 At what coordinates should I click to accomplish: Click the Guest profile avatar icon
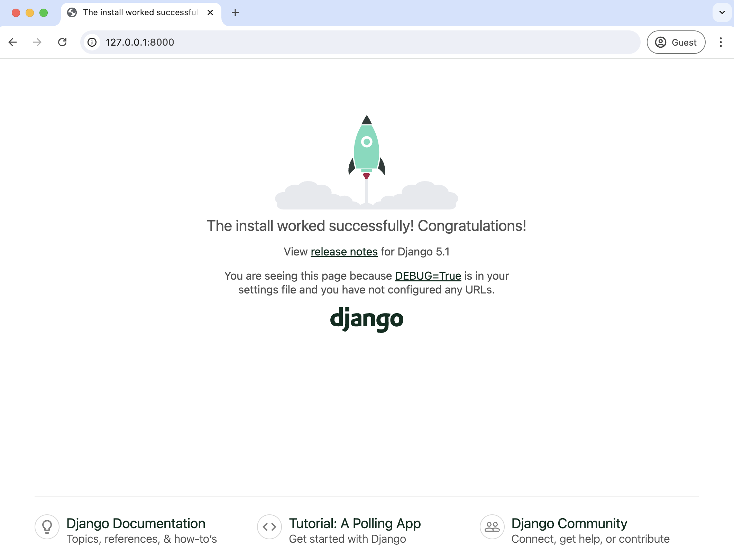tap(660, 42)
